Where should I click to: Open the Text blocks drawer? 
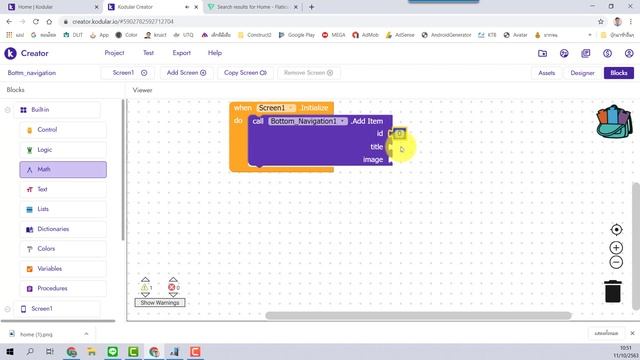63,189
